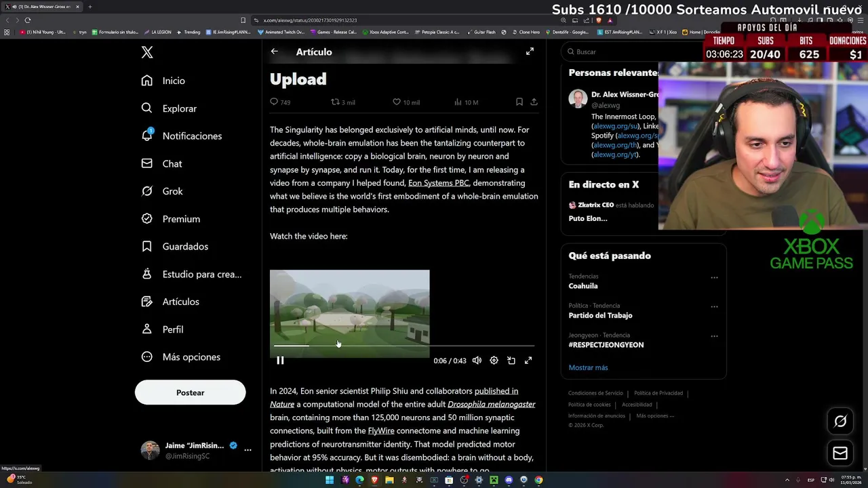868x488 pixels.
Task: Open options for the #RESPECTJEONGYEON trend
Action: (x=714, y=336)
